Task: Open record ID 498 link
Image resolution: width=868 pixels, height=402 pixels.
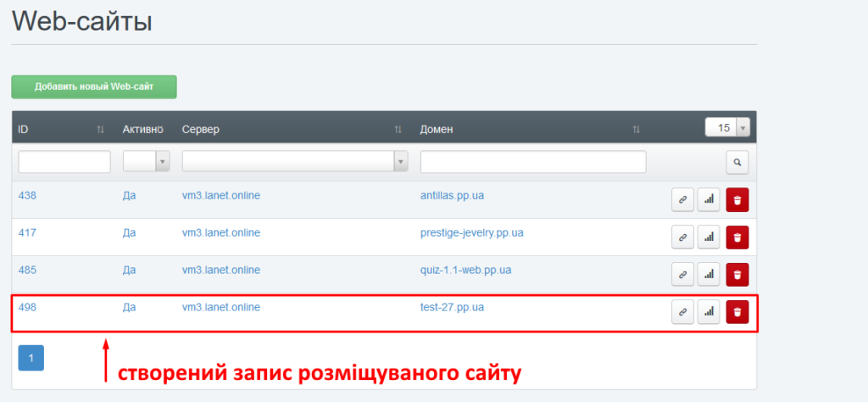Action: [27, 307]
